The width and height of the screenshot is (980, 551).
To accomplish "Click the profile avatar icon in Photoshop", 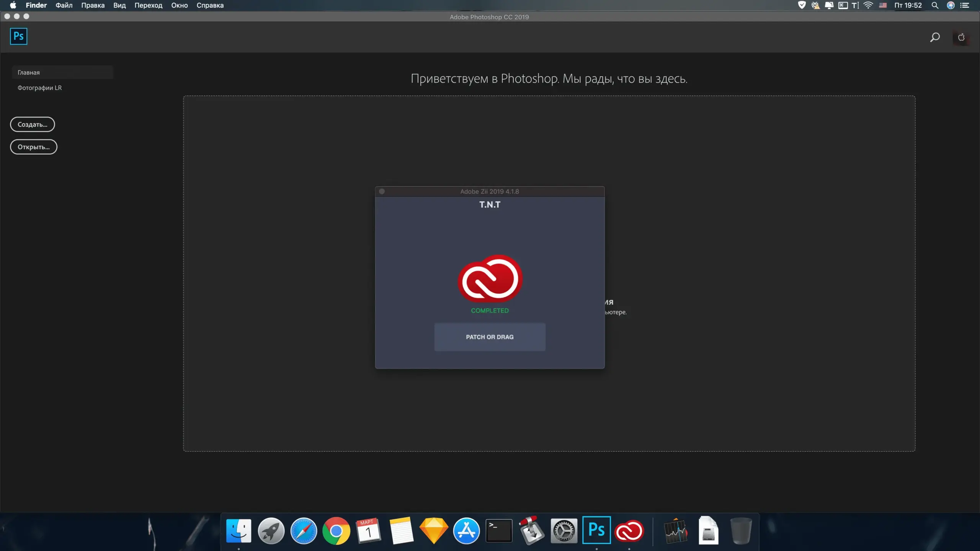I will [961, 37].
